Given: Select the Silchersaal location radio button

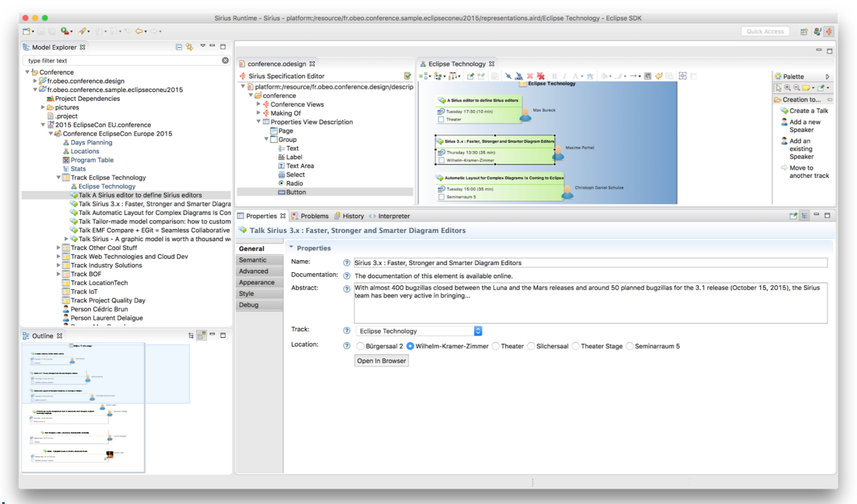Looking at the screenshot, I should point(531,346).
